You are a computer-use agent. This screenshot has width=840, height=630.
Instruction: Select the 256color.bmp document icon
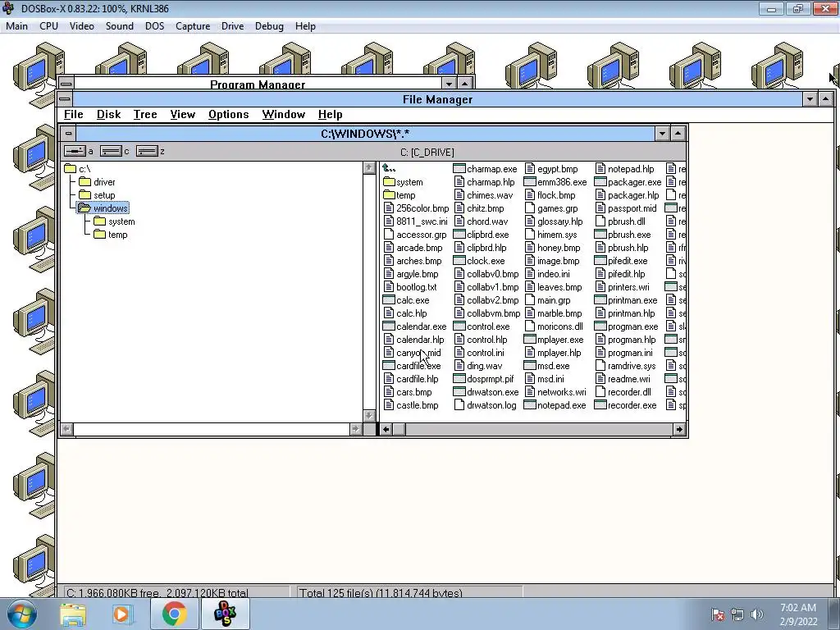point(389,208)
